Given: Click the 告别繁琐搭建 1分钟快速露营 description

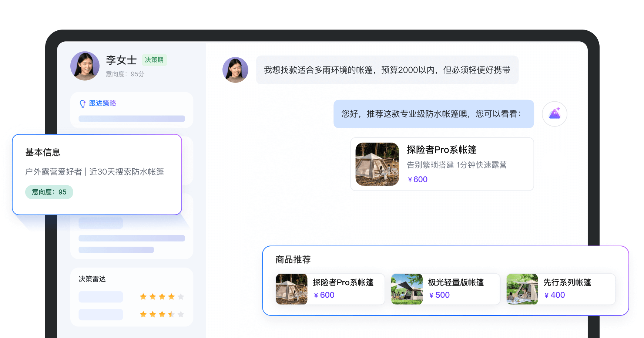Looking at the screenshot, I should pos(457,165).
